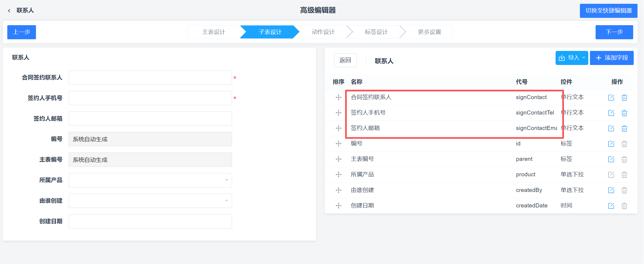Delete the 签约人邮箱 field via trash icon
This screenshot has height=264, width=644.
click(x=624, y=128)
